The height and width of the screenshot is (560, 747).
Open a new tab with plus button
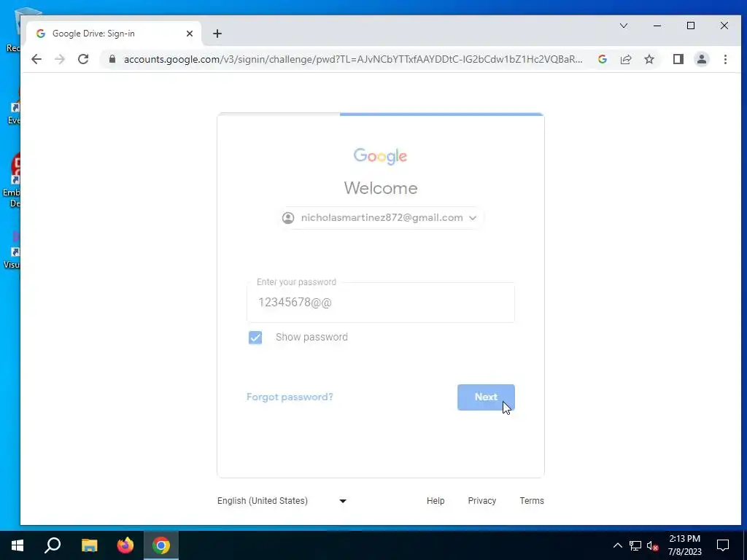217,34
